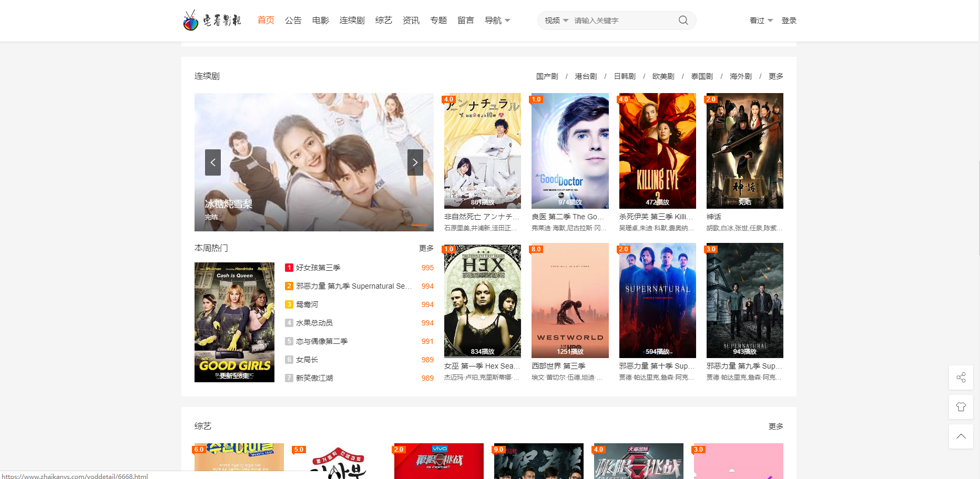Screen dimensions: 980x479
Task: Select ranked item 恋与偶像第二季
Action: click(322, 341)
